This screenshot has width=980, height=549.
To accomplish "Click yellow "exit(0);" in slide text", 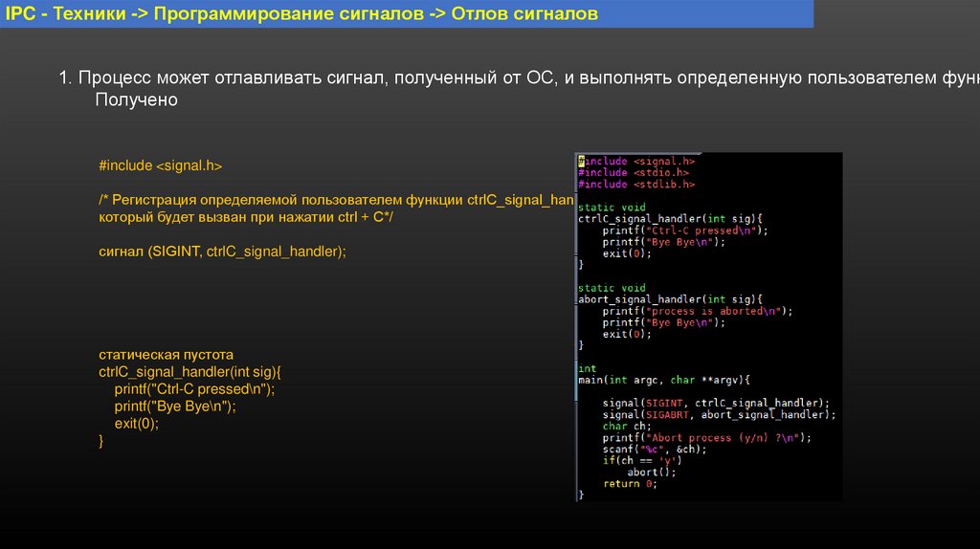I will click(136, 424).
